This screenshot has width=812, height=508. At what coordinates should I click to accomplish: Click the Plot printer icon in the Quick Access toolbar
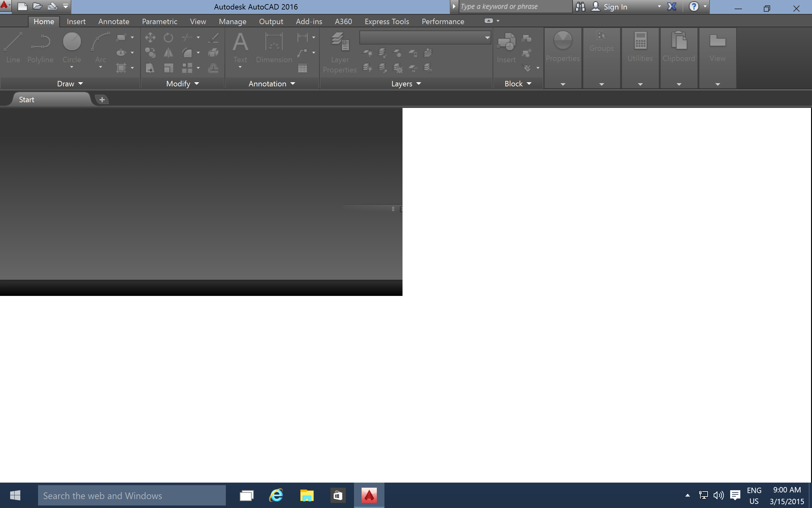tap(52, 6)
